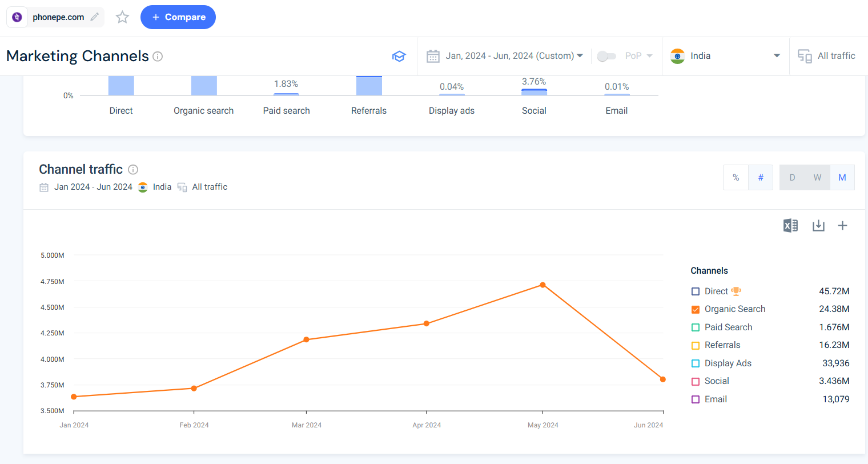Select daily (D) granularity
Viewport: 868px width, 464px height.
pyautogui.click(x=792, y=178)
